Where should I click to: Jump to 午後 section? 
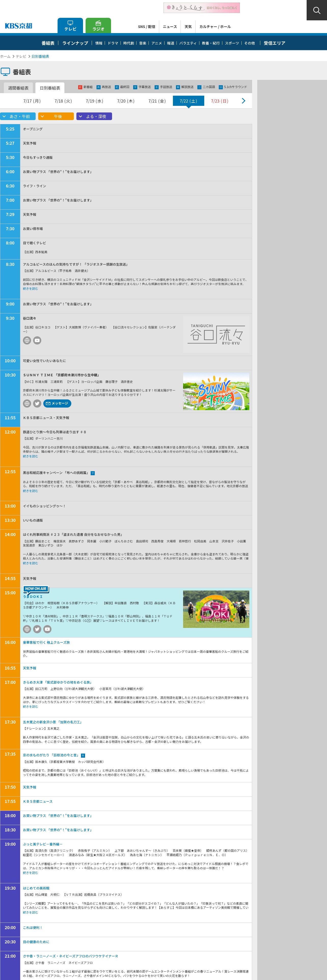[x=56, y=117]
